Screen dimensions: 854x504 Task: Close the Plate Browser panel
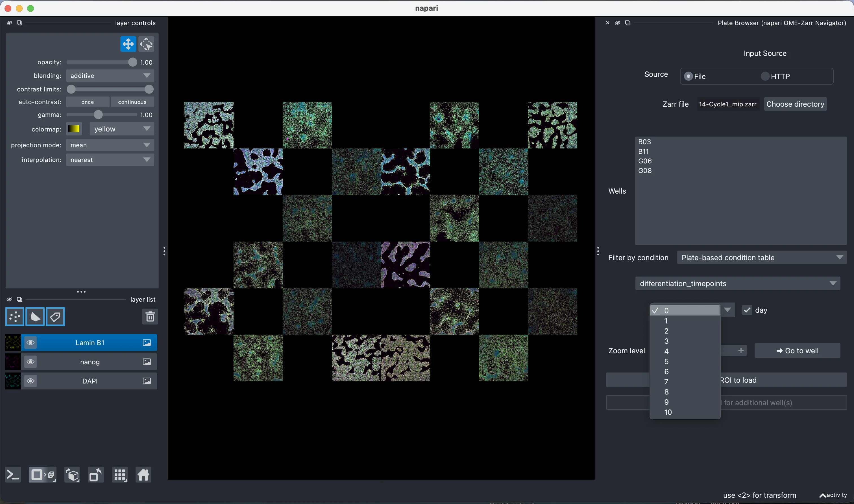coord(608,23)
